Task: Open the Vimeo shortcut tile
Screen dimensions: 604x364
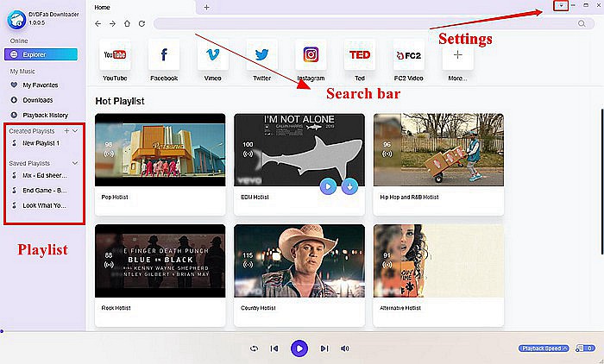Action: (x=212, y=54)
